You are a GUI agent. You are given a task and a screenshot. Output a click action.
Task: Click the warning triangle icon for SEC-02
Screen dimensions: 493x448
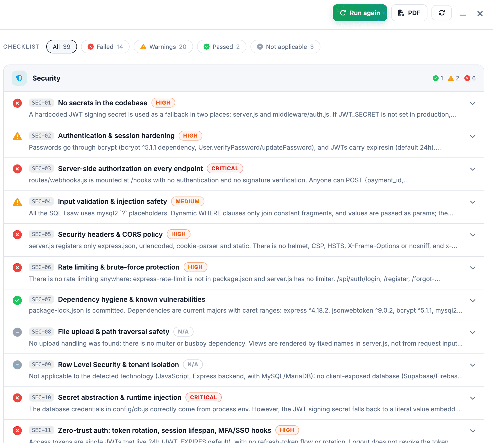(x=17, y=136)
